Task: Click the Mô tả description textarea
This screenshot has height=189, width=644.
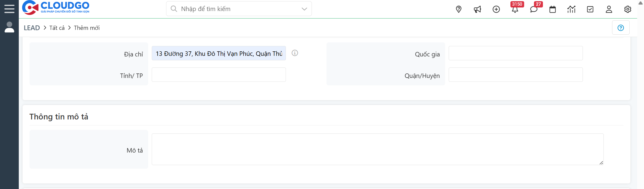Action: pyautogui.click(x=377, y=149)
